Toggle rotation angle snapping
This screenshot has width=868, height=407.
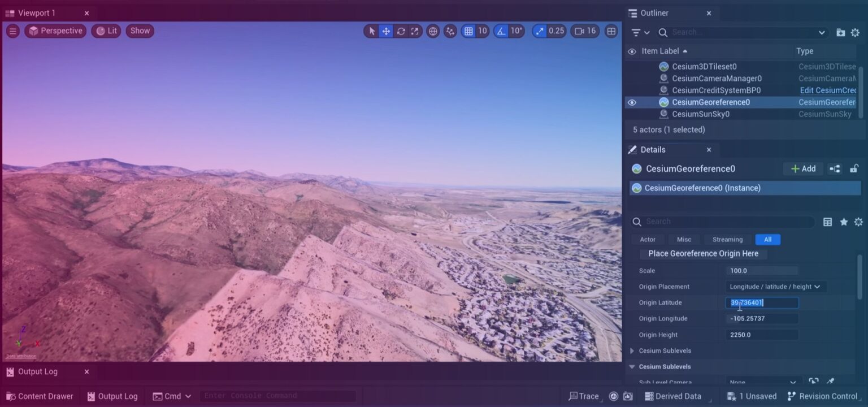click(x=500, y=31)
